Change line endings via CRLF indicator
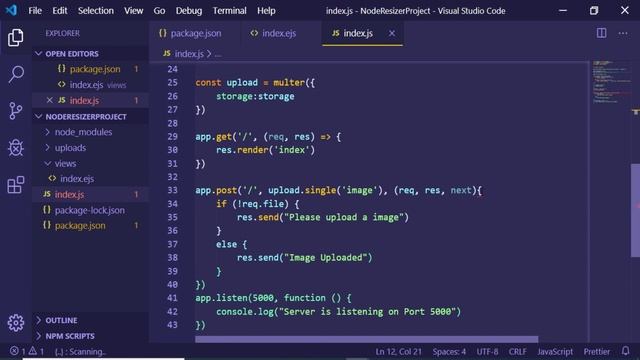The image size is (640, 360). (517, 351)
